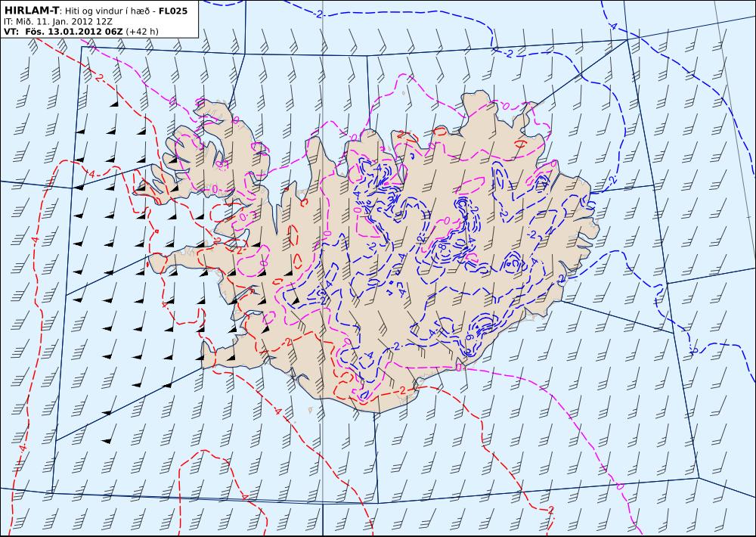Select the valid time "Fös. 13.01.2012 06Z"
Screen dimensions: 756x537
coord(74,31)
